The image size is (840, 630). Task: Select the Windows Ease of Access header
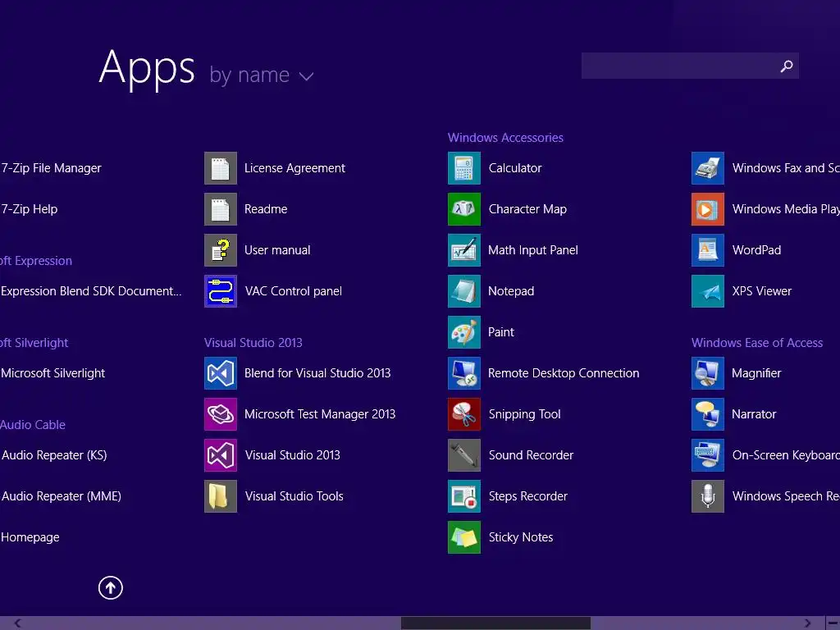(x=757, y=343)
